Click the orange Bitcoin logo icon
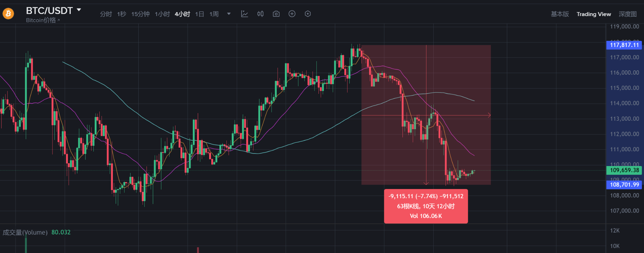This screenshot has width=644, height=253. pos(8,14)
